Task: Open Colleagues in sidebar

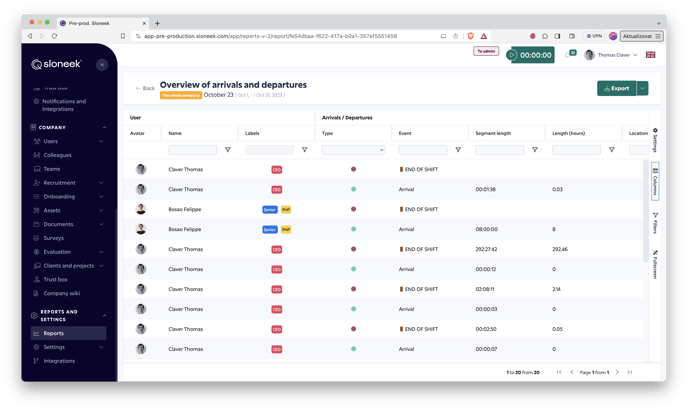Action: coord(57,155)
